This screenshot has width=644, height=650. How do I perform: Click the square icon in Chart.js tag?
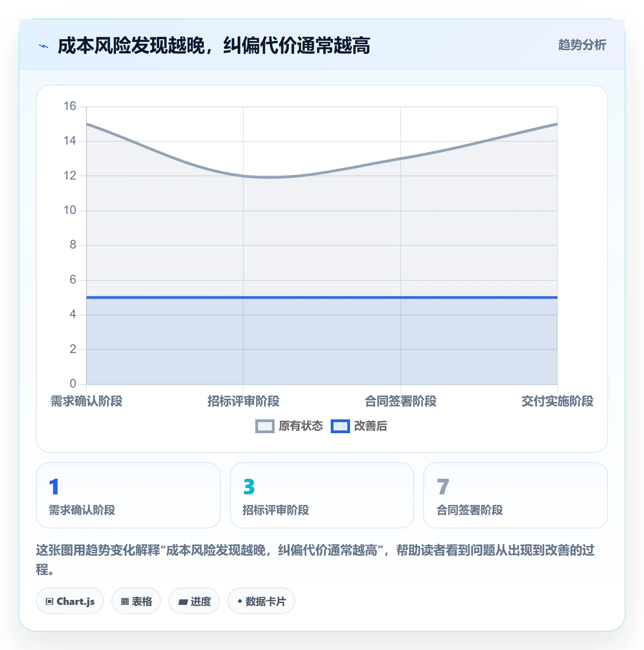50,601
